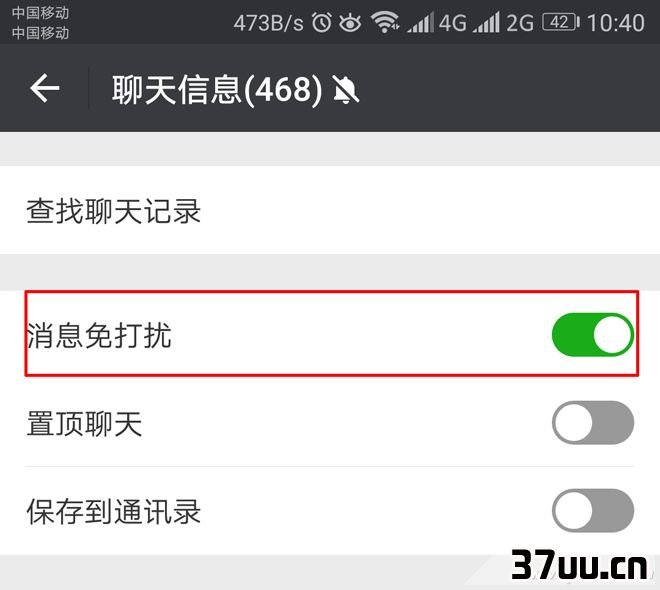Tap the battery 42 indicator icon
This screenshot has width=660, height=590.
(561, 22)
